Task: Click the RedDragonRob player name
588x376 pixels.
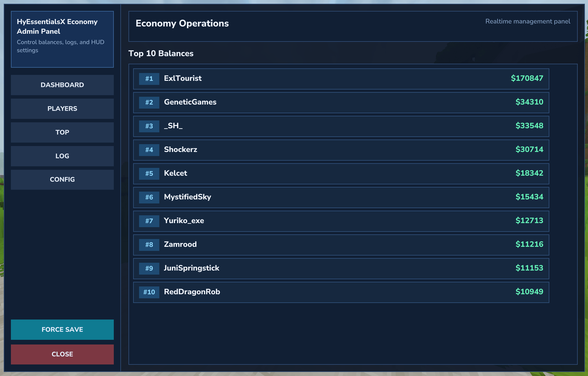Action: pos(192,292)
